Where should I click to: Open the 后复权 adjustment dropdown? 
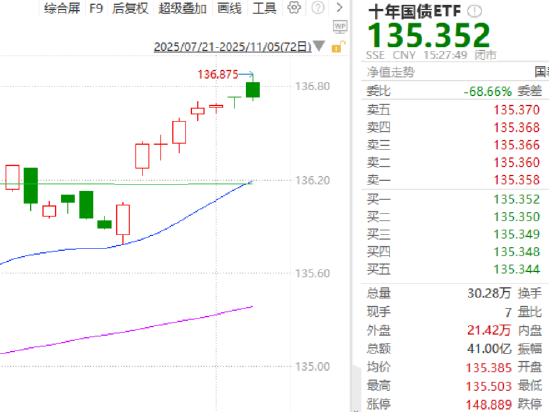130,8
